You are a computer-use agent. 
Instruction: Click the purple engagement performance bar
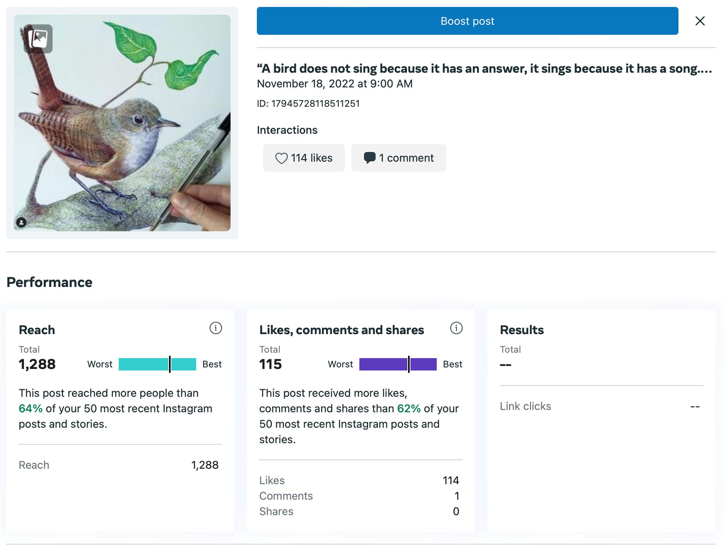click(398, 364)
